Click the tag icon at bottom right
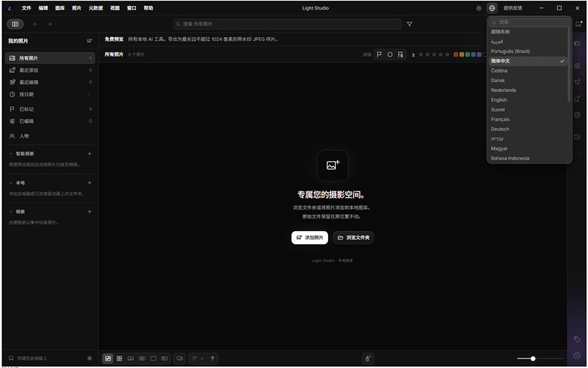The width and height of the screenshot is (588, 368). click(577, 339)
